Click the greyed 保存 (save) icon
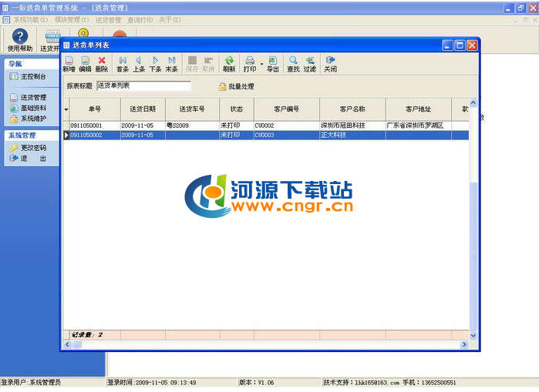539x392 pixels. [x=192, y=64]
